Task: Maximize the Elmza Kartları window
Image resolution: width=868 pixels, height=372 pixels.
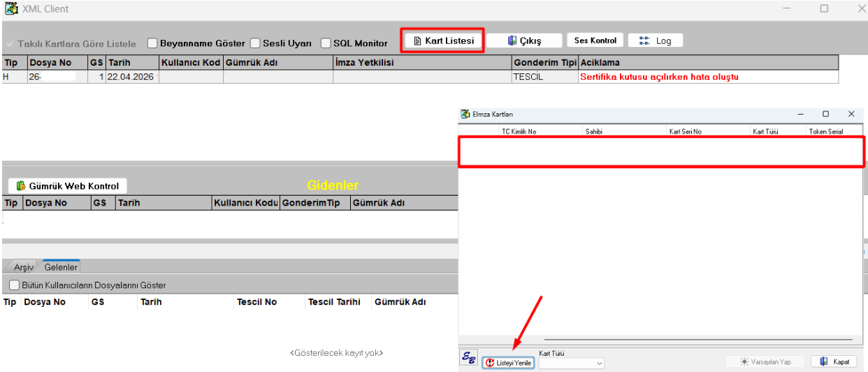Action: (x=825, y=114)
